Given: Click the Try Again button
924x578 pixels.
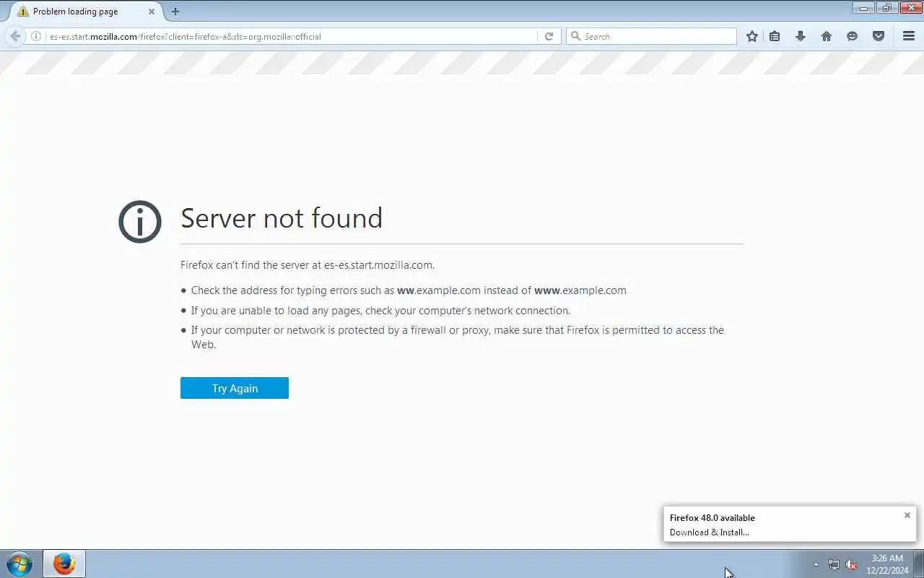Looking at the screenshot, I should [235, 388].
